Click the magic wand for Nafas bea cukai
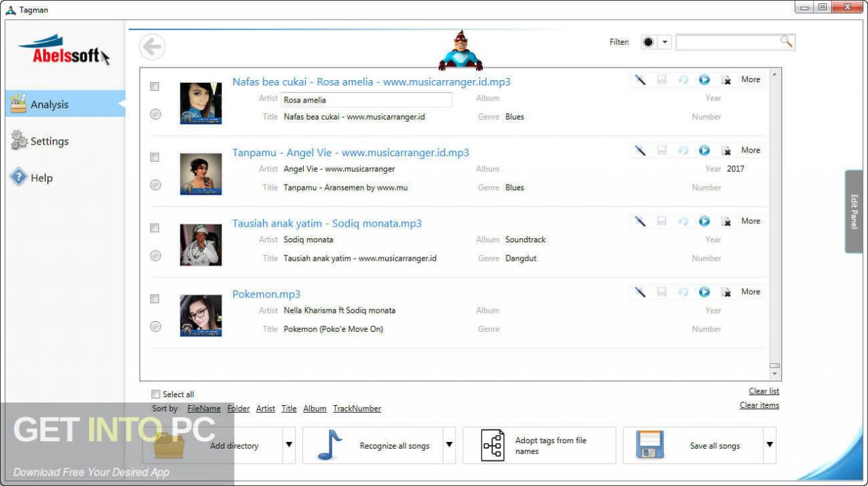The width and height of the screenshot is (868, 486). point(640,80)
